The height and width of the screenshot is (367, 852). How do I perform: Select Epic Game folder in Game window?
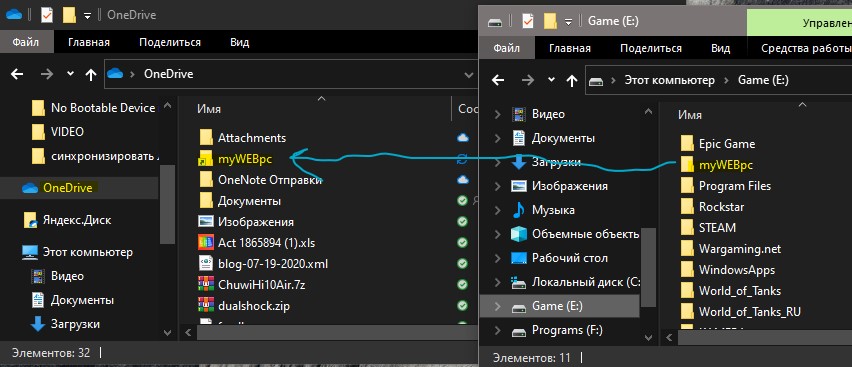[x=718, y=144]
